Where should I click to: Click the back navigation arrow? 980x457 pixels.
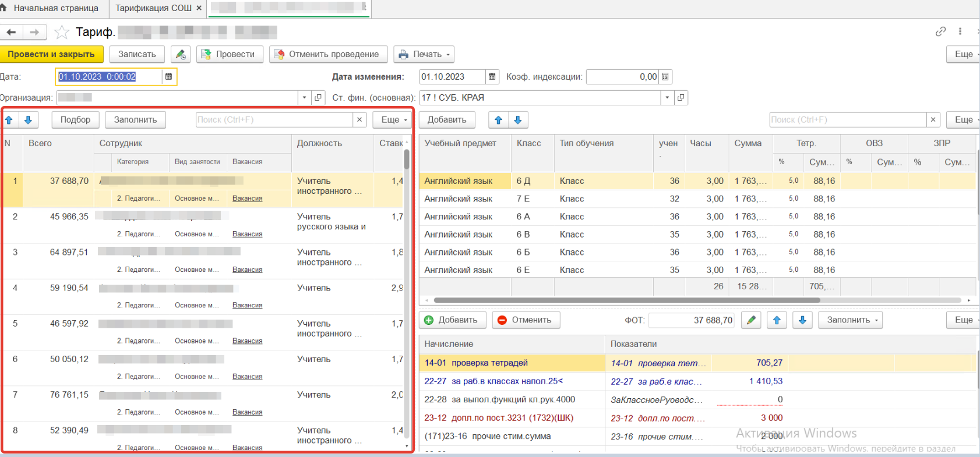tap(11, 32)
